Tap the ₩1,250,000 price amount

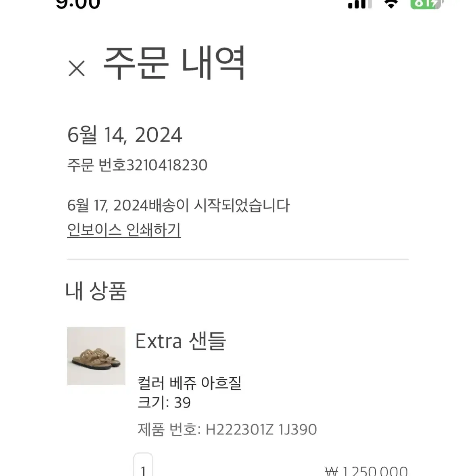[x=366, y=470]
